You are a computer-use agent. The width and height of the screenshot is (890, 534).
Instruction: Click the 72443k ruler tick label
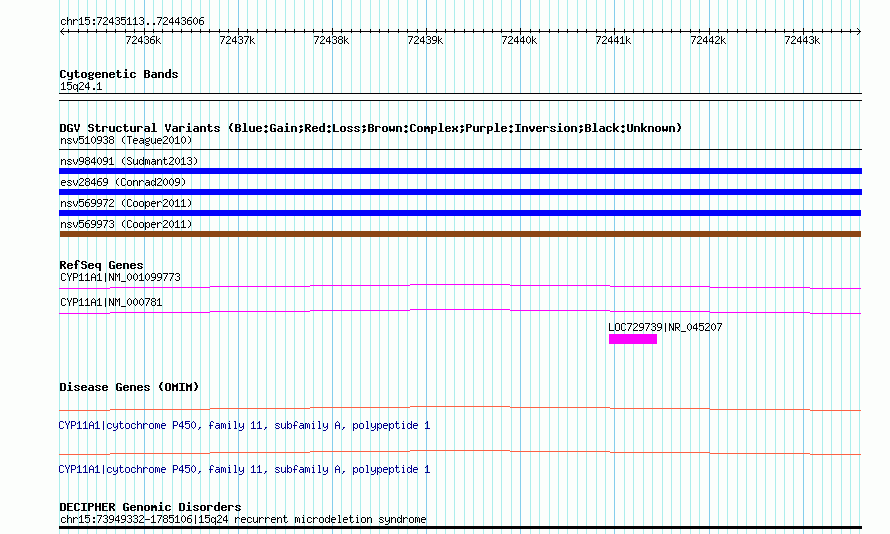click(x=802, y=40)
